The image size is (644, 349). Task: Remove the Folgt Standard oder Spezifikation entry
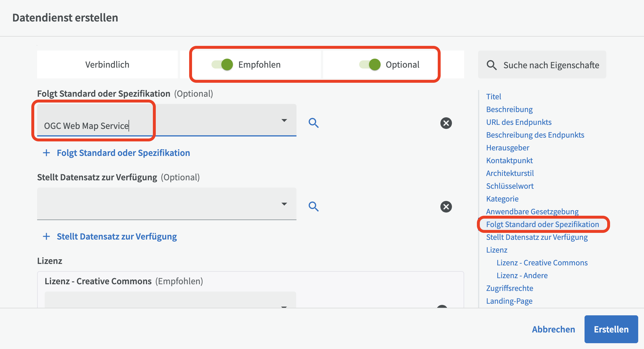click(446, 123)
